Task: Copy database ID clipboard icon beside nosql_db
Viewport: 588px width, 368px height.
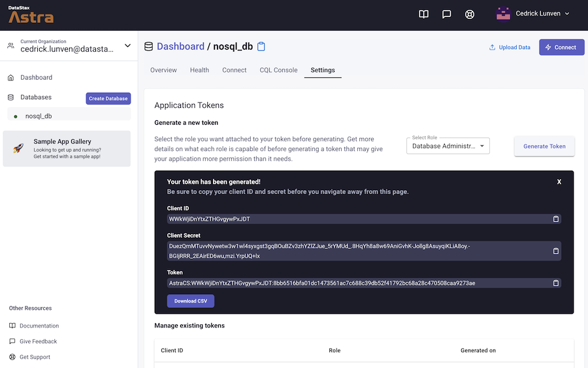Action: (x=261, y=46)
